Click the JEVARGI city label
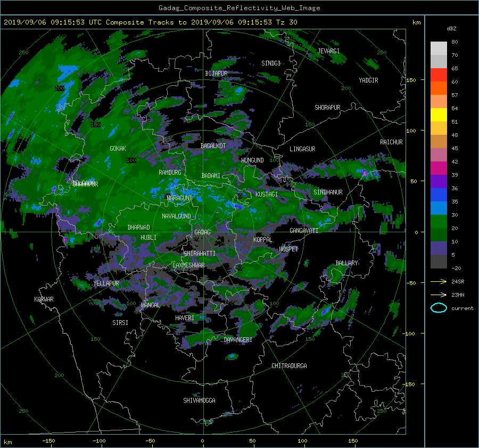This screenshot has width=479, height=448. click(x=328, y=51)
